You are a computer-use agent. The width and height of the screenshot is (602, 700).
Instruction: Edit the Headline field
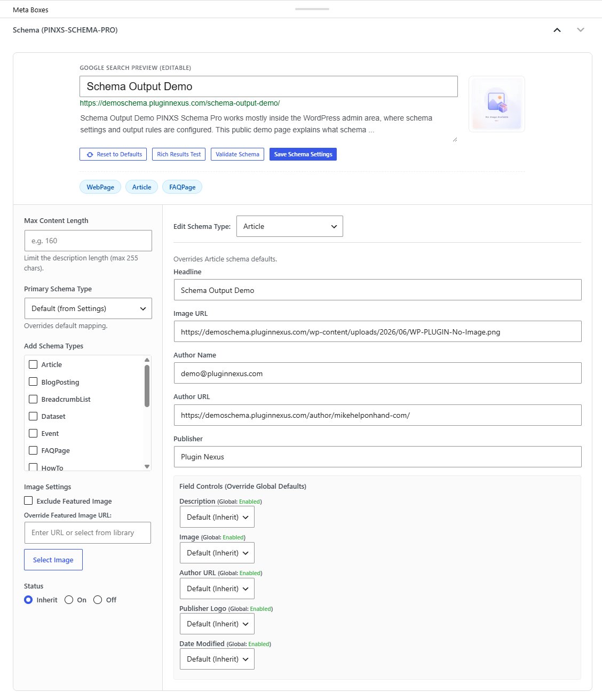point(378,290)
